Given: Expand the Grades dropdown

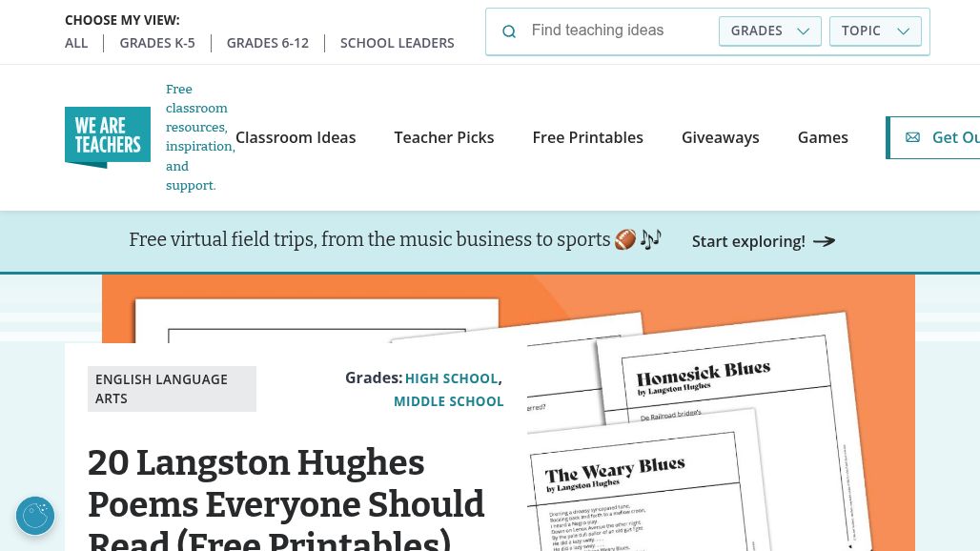Looking at the screenshot, I should pyautogui.click(x=769, y=31).
